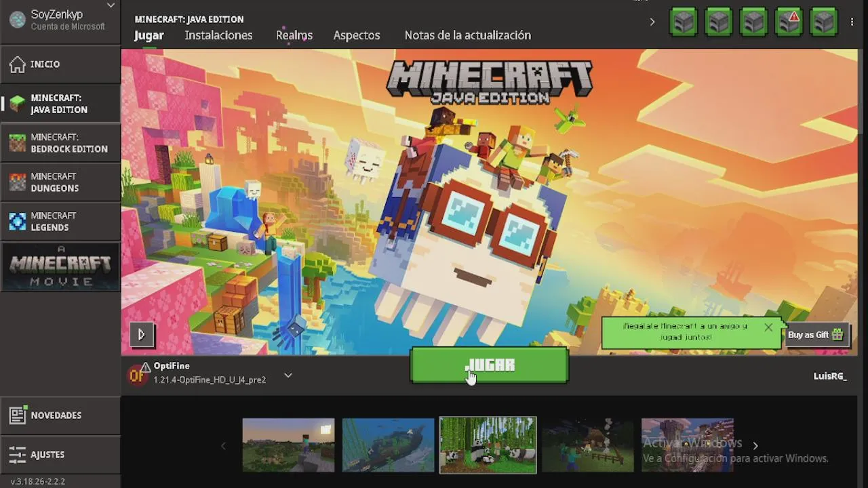This screenshot has height=488, width=868.
Task: Expand the SoyZenkyp account menu
Action: coord(111,6)
